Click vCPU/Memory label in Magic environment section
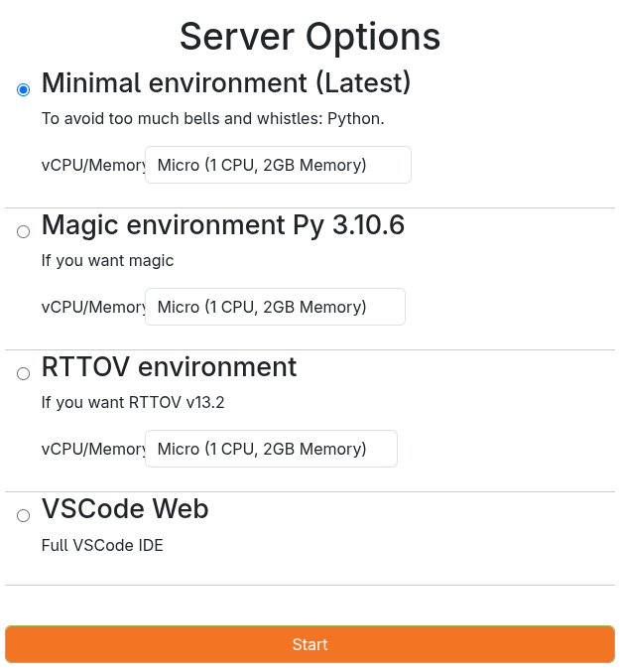This screenshot has width=620, height=672. [x=93, y=307]
